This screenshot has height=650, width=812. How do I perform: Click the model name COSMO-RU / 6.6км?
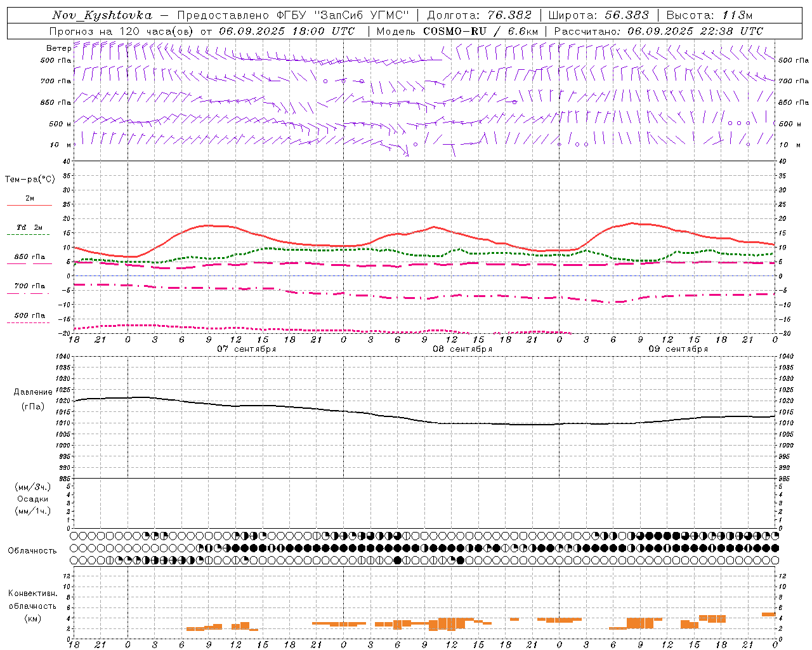point(481,31)
